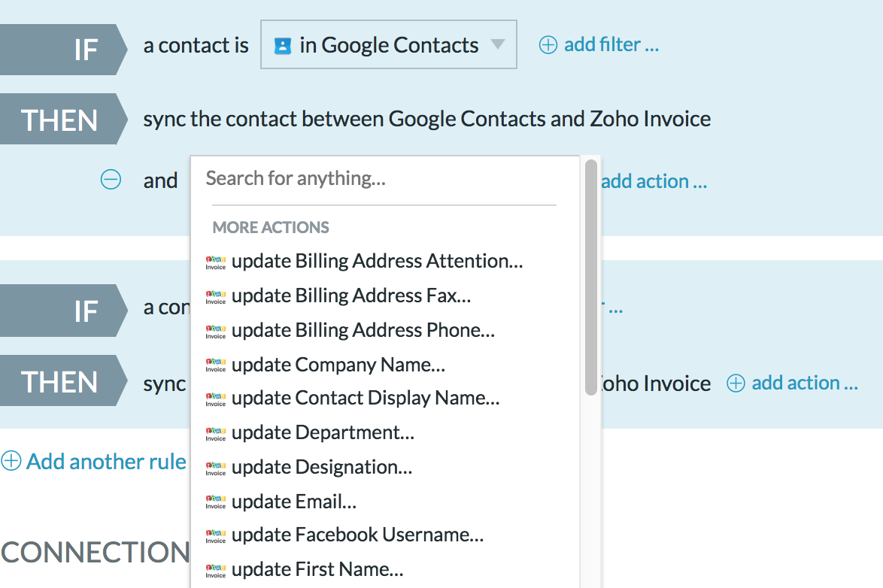Choose 'update Facebook Username...' action
The height and width of the screenshot is (588, 883).
point(357,535)
